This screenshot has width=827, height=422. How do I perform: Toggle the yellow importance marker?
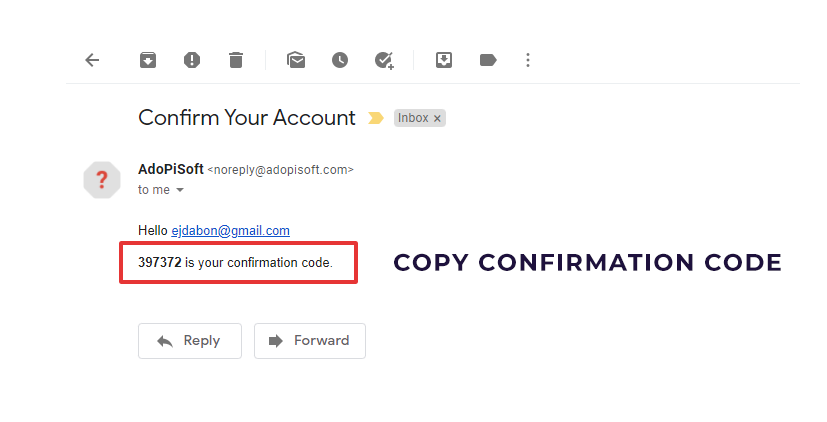[376, 118]
